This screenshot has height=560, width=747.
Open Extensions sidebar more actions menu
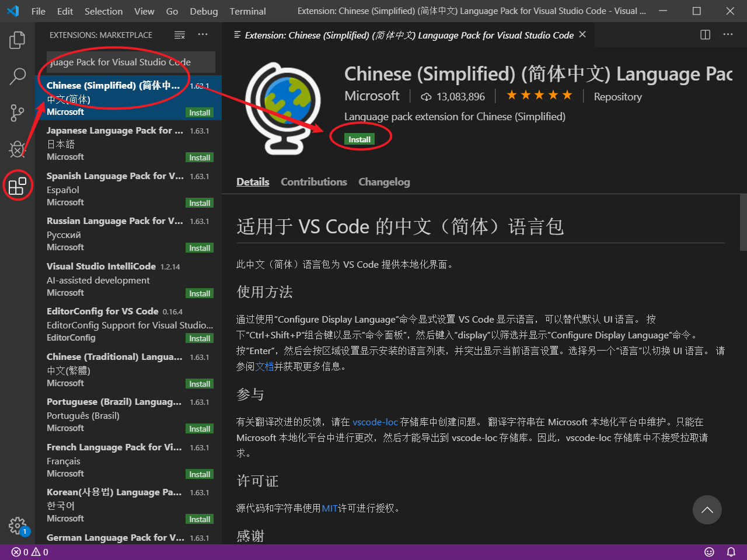(x=203, y=35)
